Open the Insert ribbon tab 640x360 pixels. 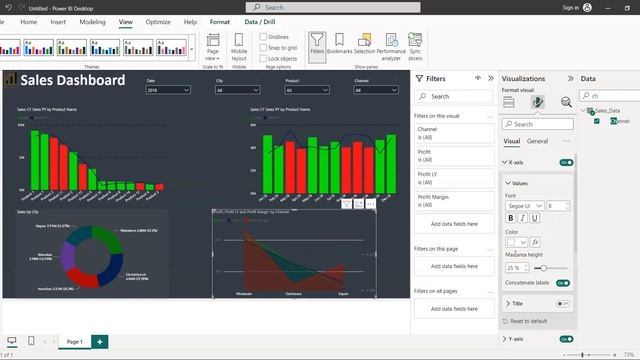tap(58, 22)
